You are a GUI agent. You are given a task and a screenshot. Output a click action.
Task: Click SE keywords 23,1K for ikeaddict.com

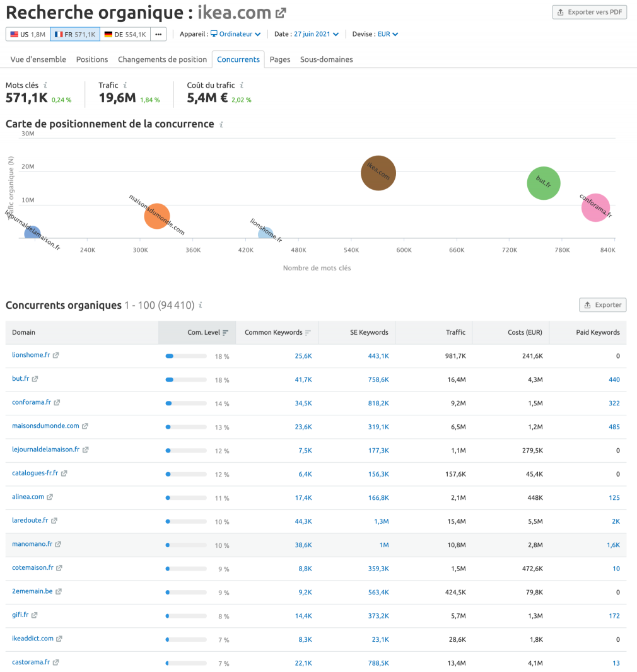(381, 639)
